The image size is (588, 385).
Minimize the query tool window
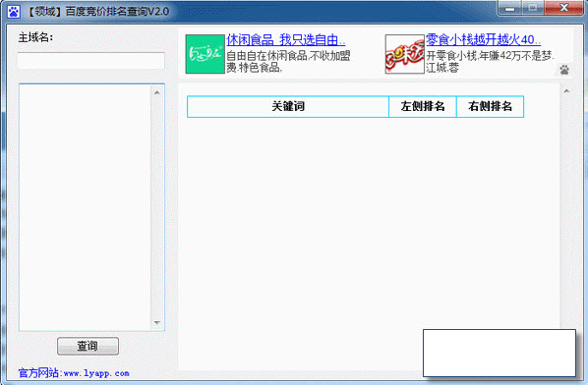510,8
